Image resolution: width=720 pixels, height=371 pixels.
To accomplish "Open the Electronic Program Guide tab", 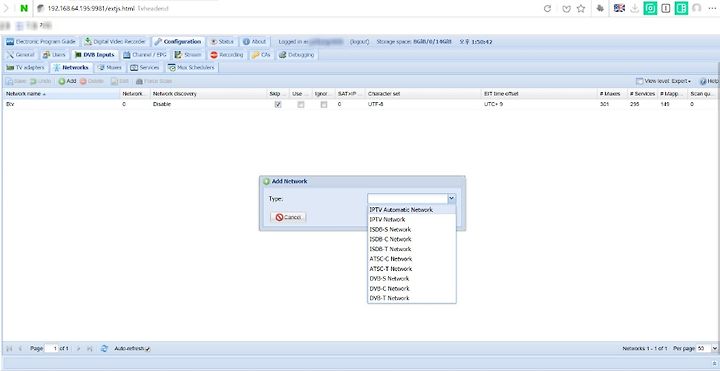I will click(x=41, y=41).
